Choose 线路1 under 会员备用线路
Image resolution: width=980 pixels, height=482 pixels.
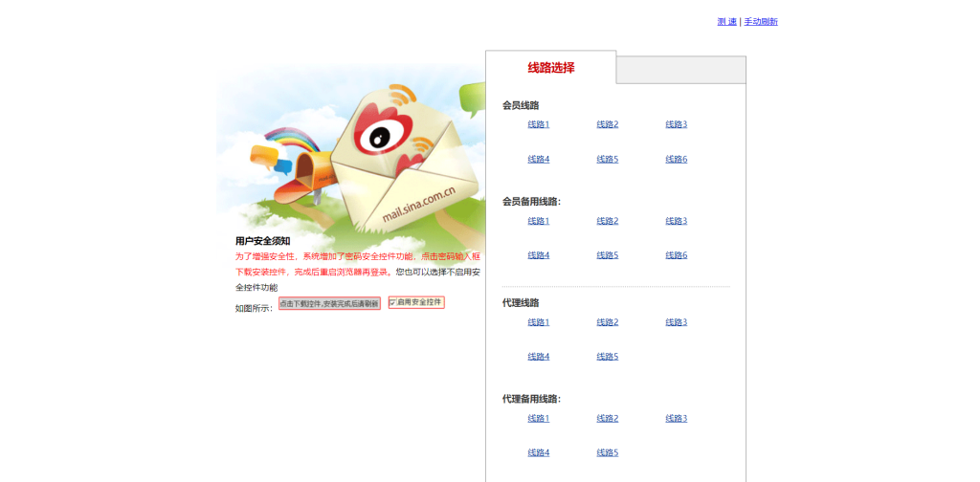(538, 221)
